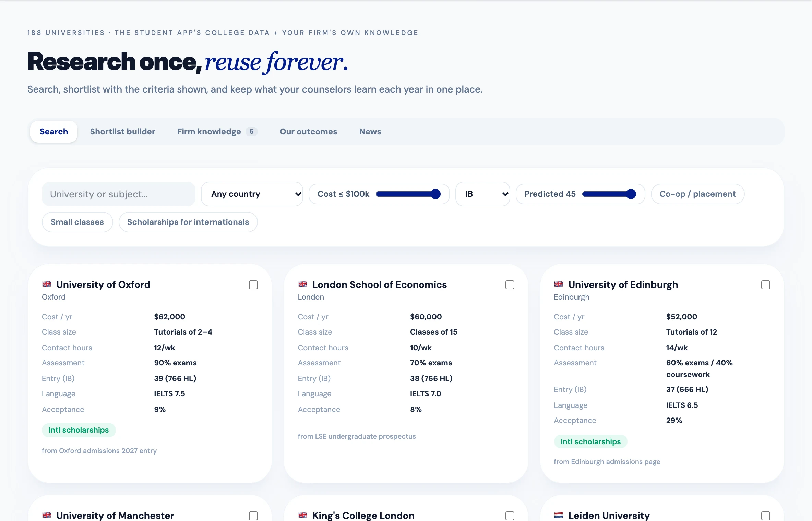
Task: Click the University or subject search field
Action: (x=119, y=194)
